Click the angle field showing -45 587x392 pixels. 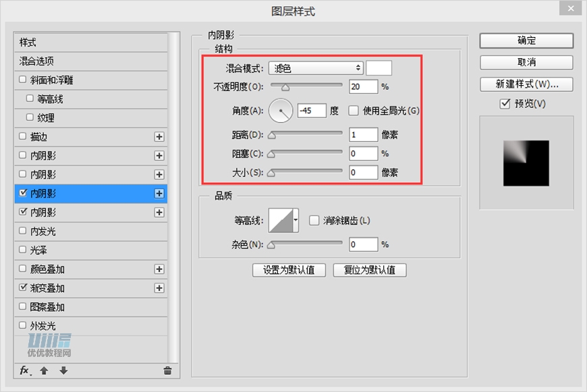(312, 111)
